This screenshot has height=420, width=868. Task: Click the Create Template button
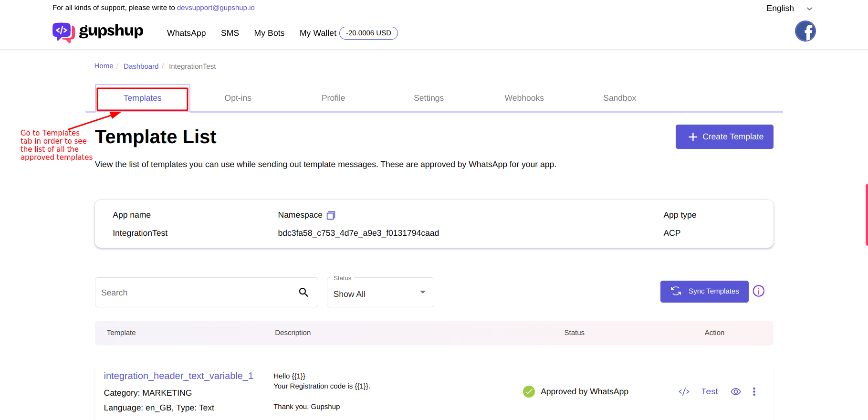[x=724, y=137]
